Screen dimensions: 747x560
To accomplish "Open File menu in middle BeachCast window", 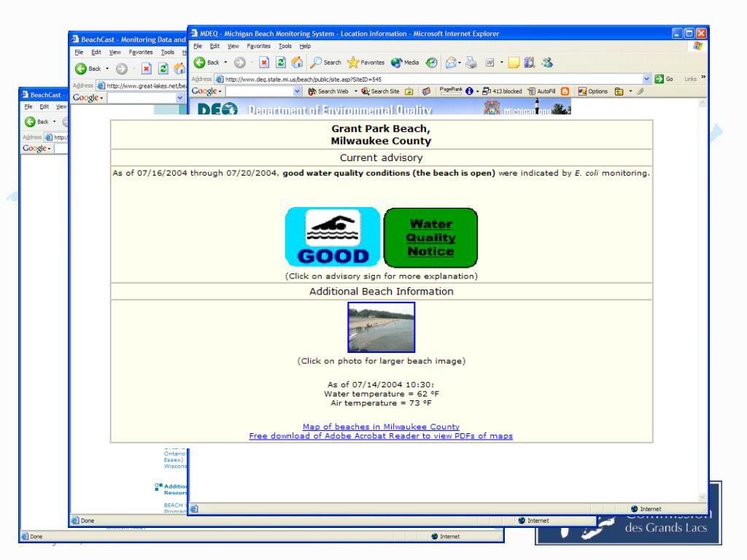I will coord(79,52).
